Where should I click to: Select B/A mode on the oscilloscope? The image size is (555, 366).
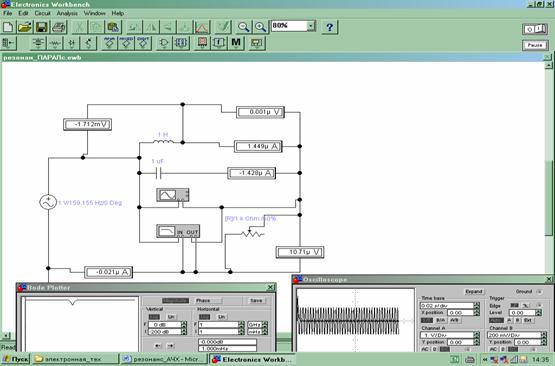point(441,320)
